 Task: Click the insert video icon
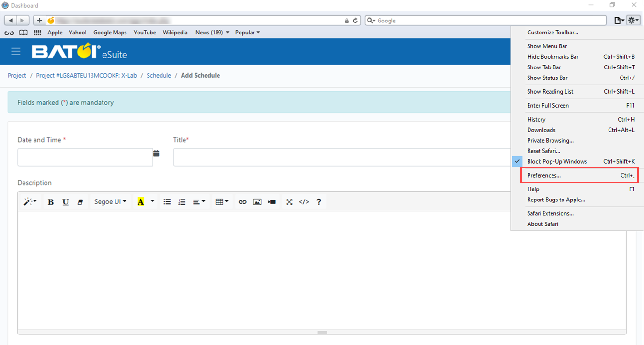tap(272, 202)
